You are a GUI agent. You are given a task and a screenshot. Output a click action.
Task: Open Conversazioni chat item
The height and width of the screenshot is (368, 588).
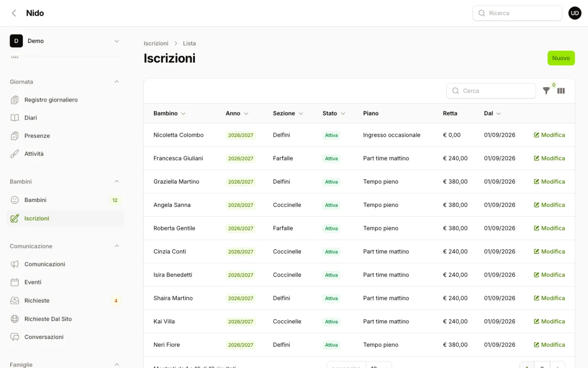[65, 337]
